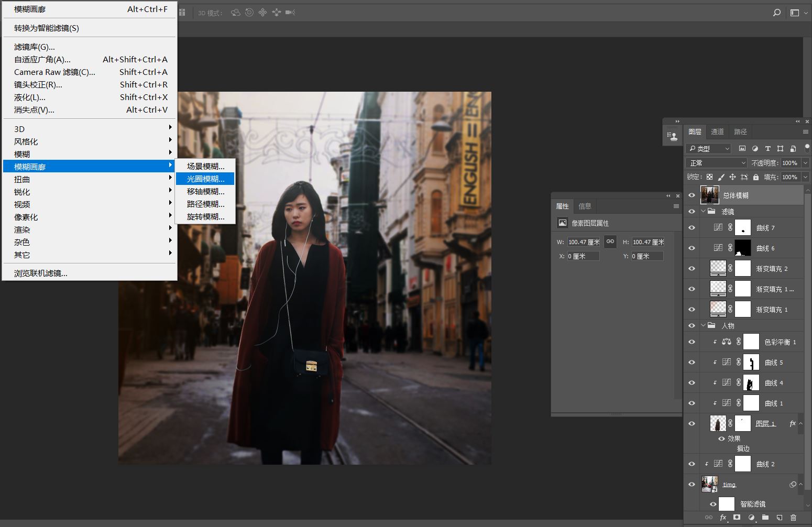Screen dimensions: 812x527
Task: Switch to the 通道 tab
Action: (x=717, y=132)
